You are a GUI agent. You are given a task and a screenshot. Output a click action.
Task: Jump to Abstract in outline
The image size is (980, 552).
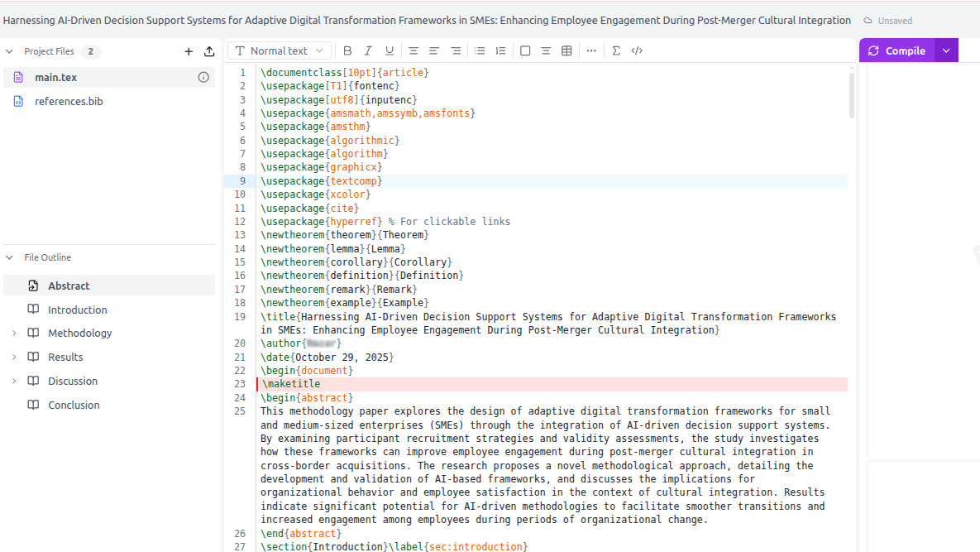click(109, 286)
